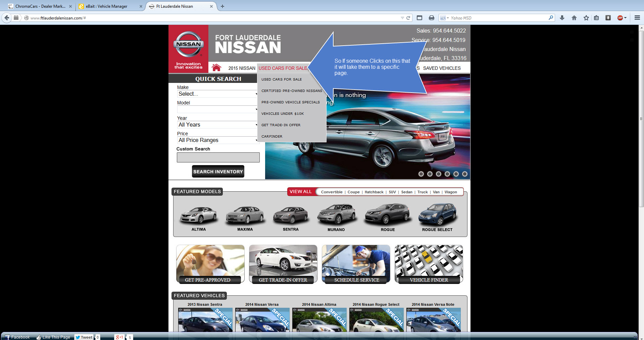644x340 pixels.
Task: Open the URL history dropdown arrow
Action: tap(402, 18)
